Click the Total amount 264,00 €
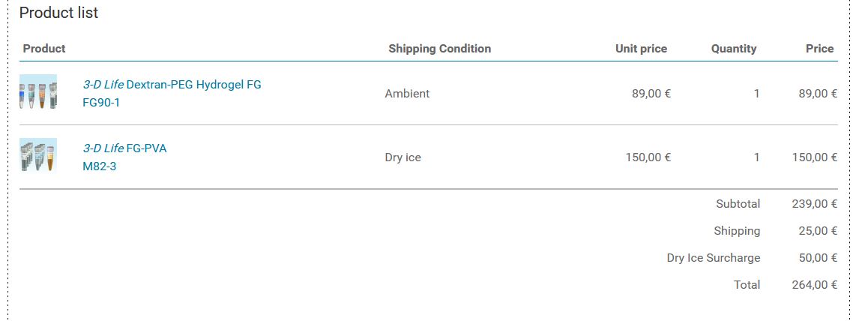The image size is (868, 321). [814, 285]
